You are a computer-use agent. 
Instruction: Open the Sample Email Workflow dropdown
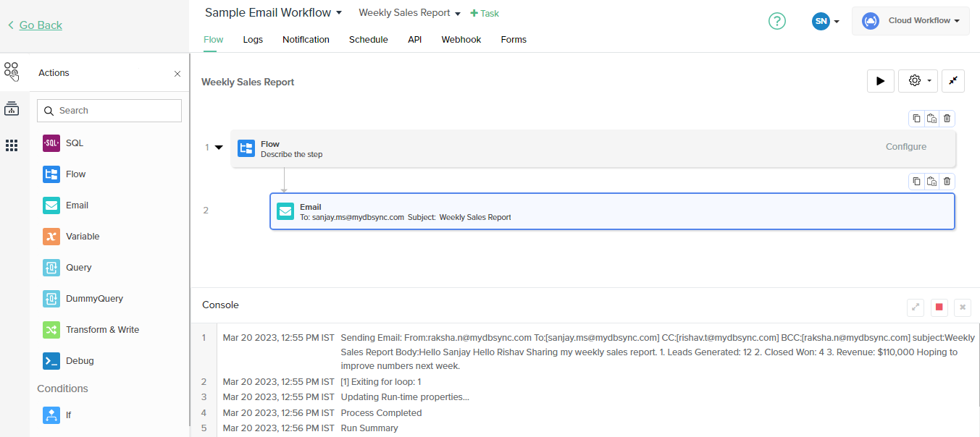point(274,13)
